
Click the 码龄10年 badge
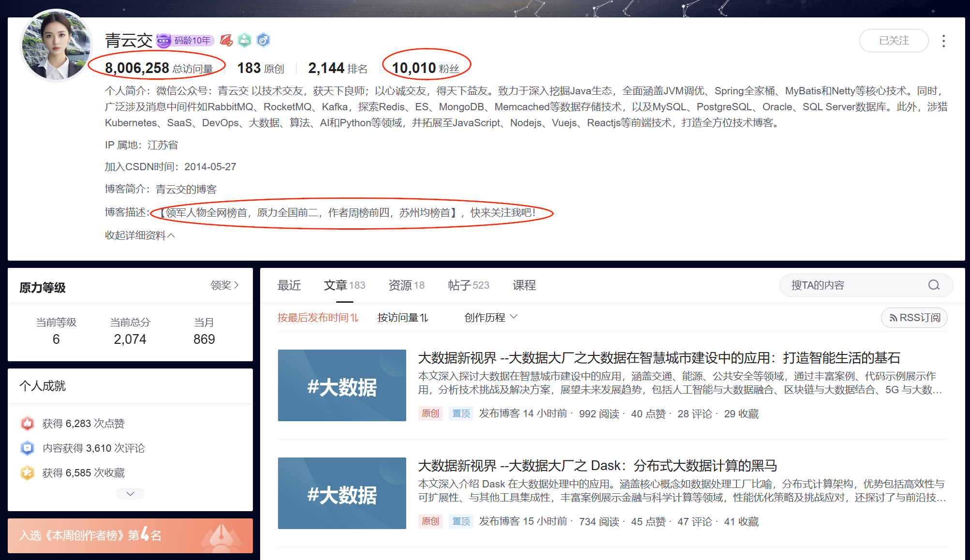tap(186, 41)
